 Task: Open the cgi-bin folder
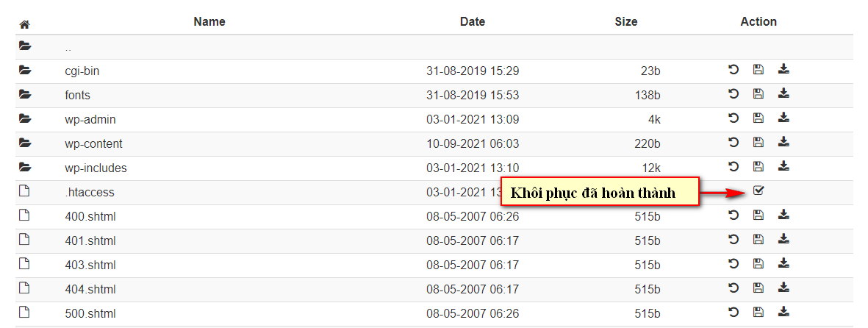click(82, 71)
